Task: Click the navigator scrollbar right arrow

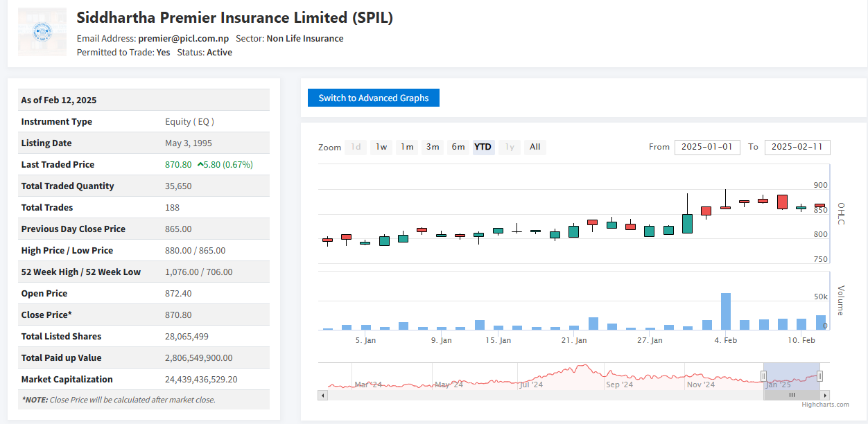Action: click(825, 395)
